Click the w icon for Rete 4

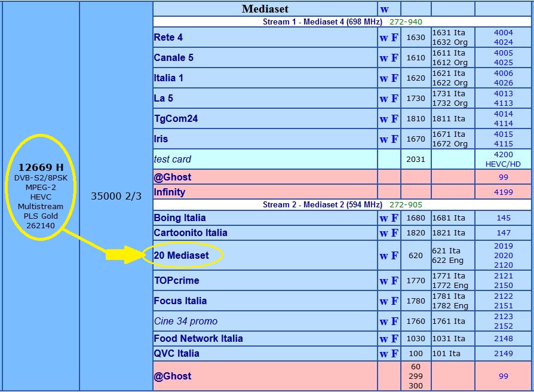384,38
